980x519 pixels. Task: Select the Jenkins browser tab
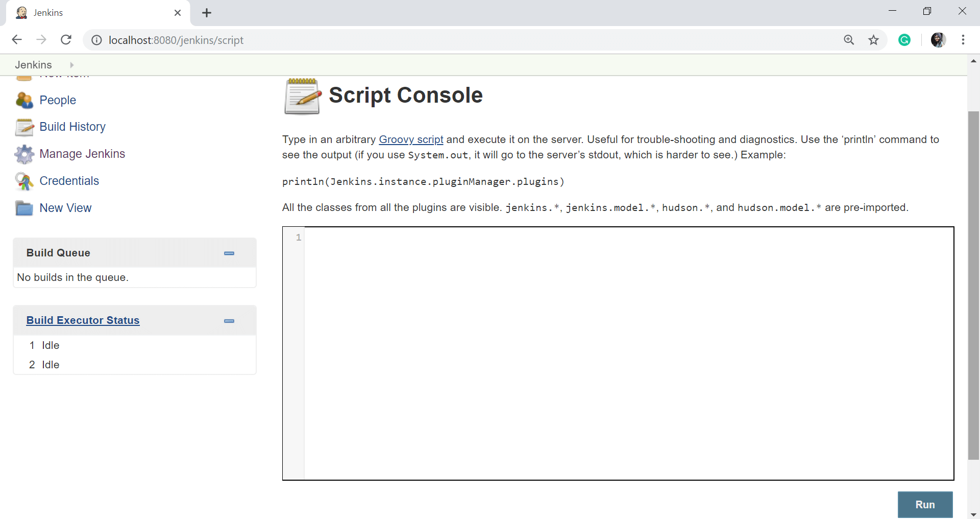[98, 13]
